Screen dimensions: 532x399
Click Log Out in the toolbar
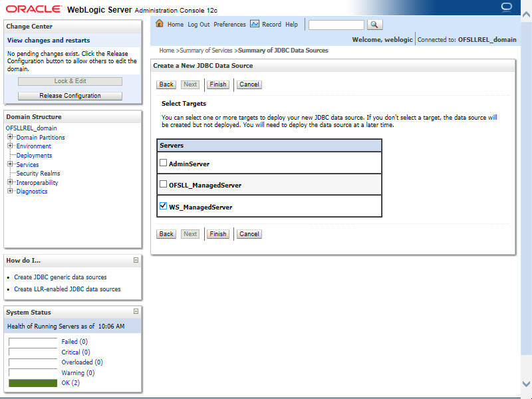coord(198,25)
